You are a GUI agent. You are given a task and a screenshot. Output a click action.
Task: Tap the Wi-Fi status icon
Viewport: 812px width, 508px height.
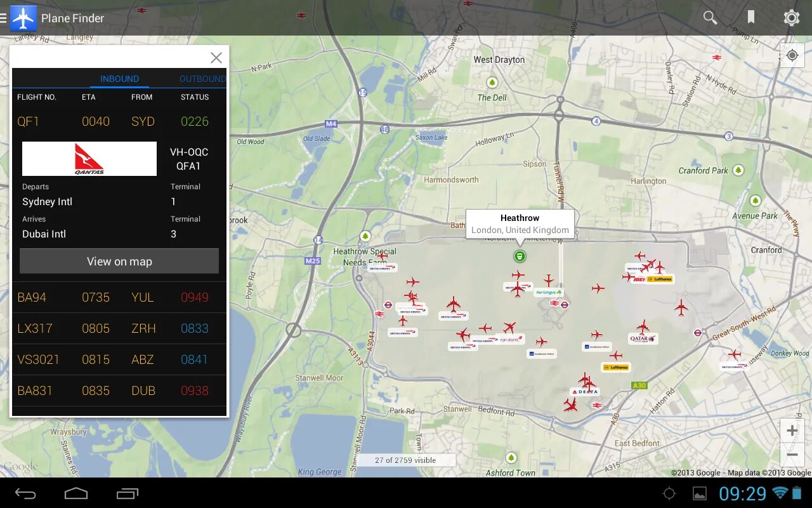click(x=780, y=493)
